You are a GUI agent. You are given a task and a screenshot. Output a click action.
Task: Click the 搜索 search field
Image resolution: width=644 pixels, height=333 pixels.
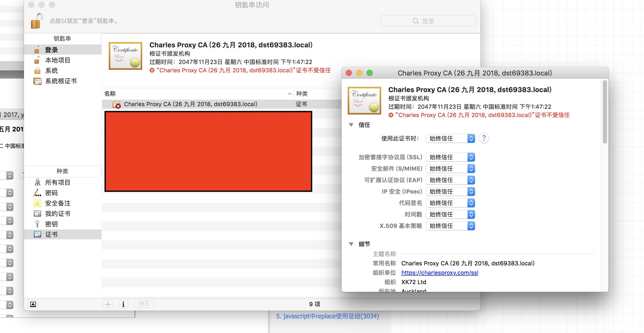point(428,21)
